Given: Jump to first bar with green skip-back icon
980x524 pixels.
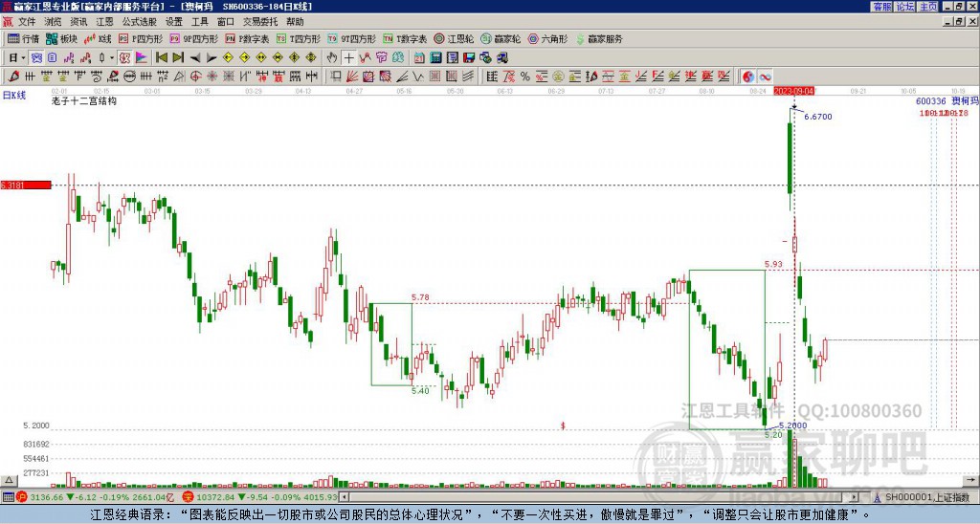Looking at the screenshot, I should click(161, 57).
